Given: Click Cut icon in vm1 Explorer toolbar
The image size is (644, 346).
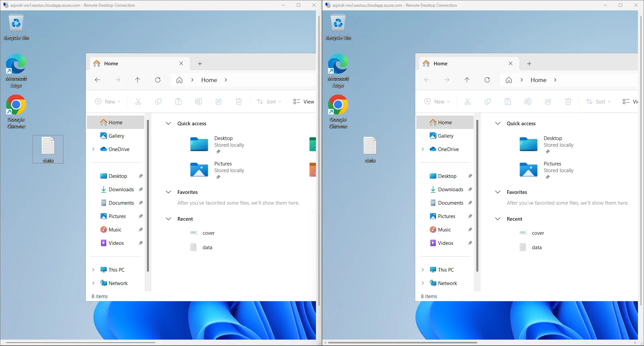Looking at the screenshot, I should 138,101.
